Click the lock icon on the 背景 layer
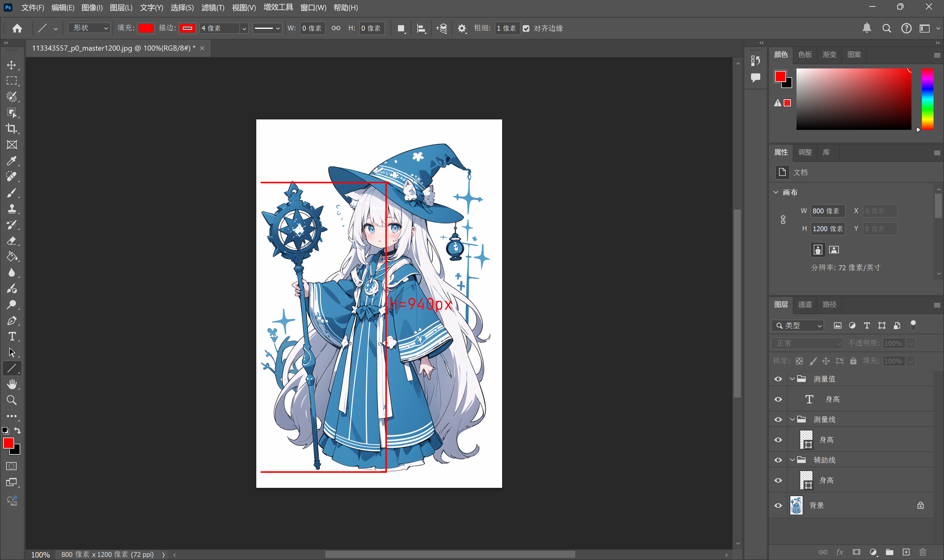Screen dimensions: 944x560 tap(921, 505)
